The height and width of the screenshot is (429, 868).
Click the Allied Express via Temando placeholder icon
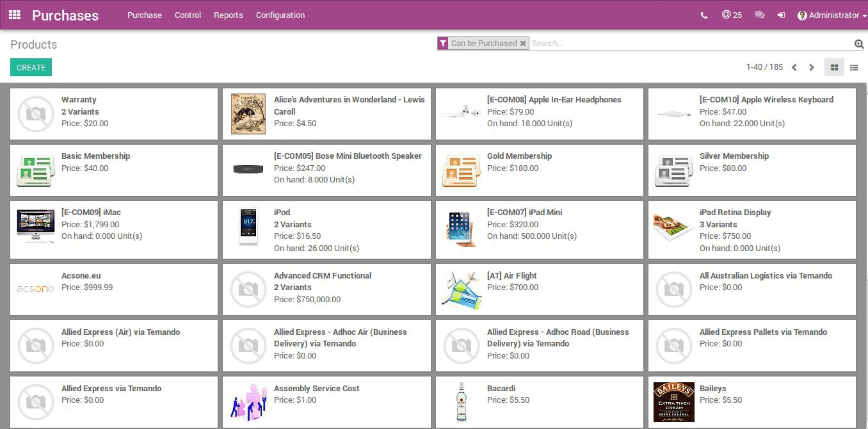click(x=36, y=402)
